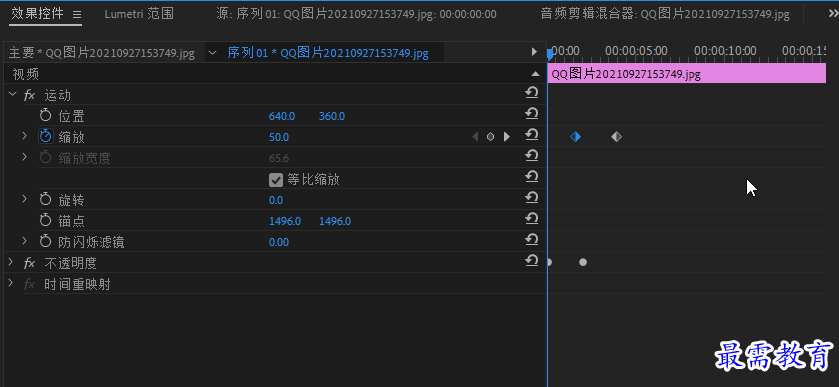Edit the 旋转 value 0.0
Image resolution: width=839 pixels, height=387 pixels.
tap(276, 201)
